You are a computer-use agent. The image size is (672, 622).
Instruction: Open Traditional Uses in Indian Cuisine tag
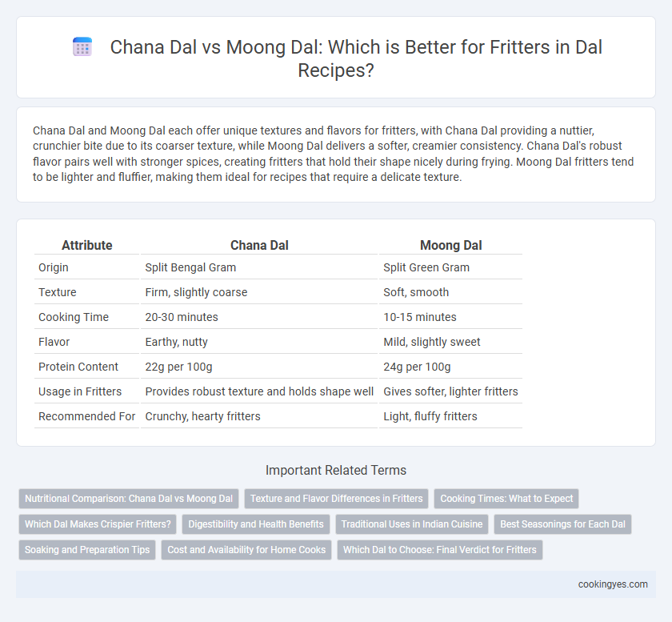(x=412, y=524)
